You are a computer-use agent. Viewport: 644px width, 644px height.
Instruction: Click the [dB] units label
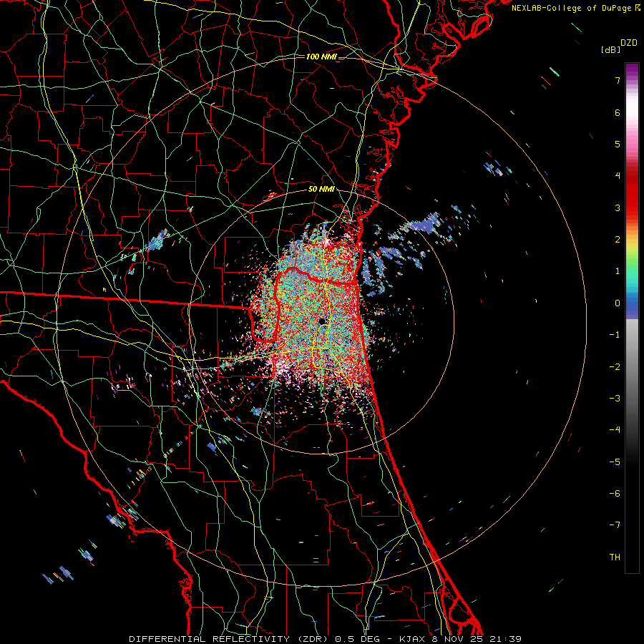point(610,49)
